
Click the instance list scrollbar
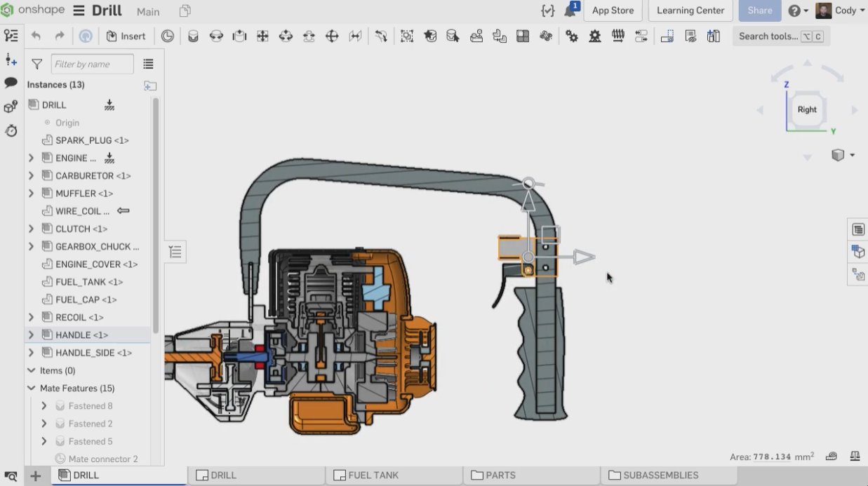click(x=156, y=215)
